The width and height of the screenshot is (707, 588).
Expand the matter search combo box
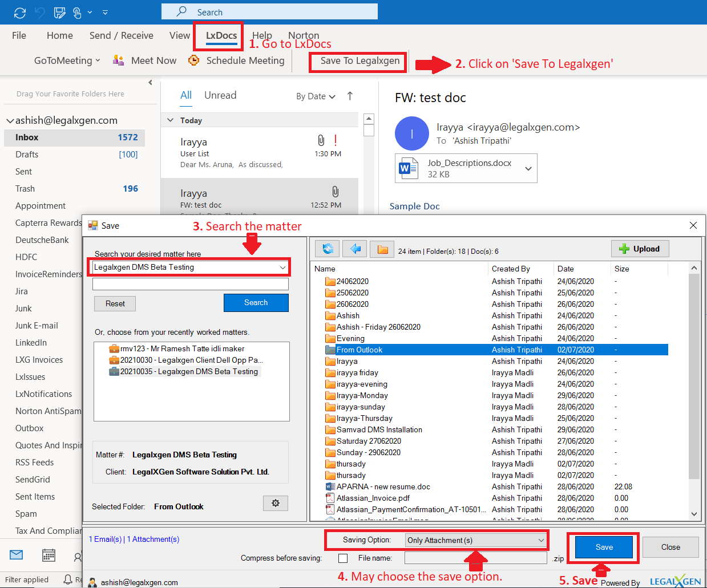(x=282, y=267)
